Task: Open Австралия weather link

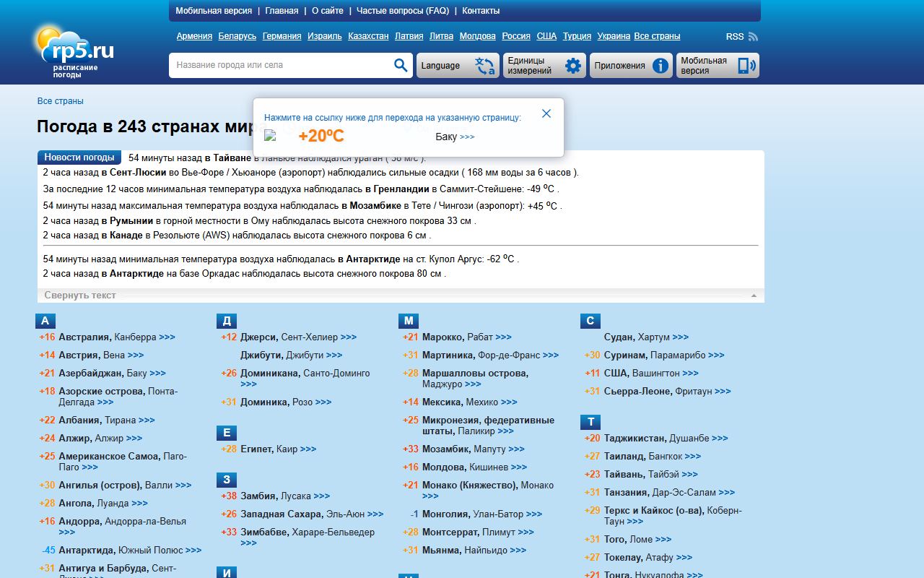Action: tap(84, 337)
